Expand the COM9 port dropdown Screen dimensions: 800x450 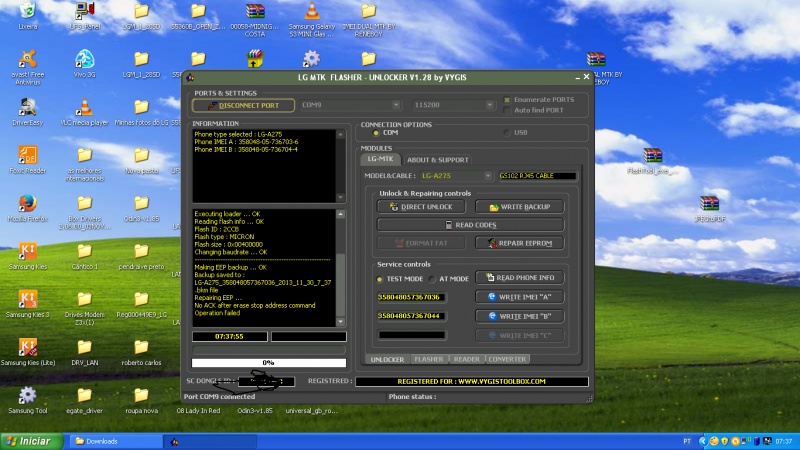click(396, 105)
